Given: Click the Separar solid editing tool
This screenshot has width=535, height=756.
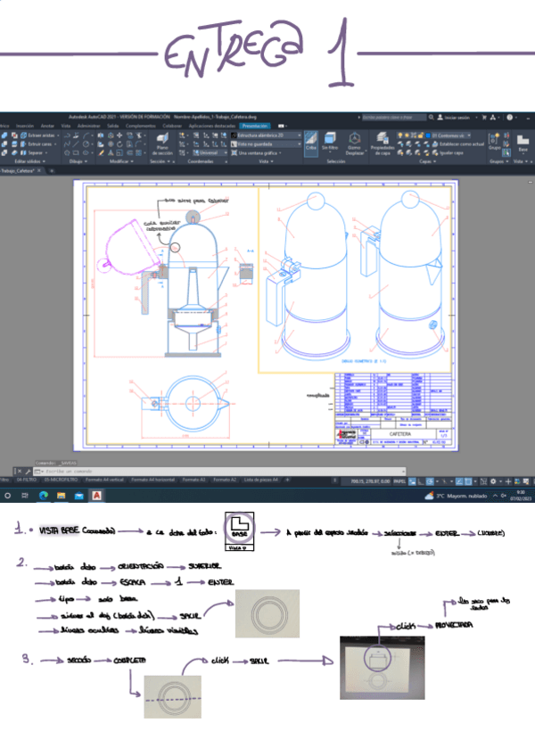Looking at the screenshot, I should [x=34, y=152].
